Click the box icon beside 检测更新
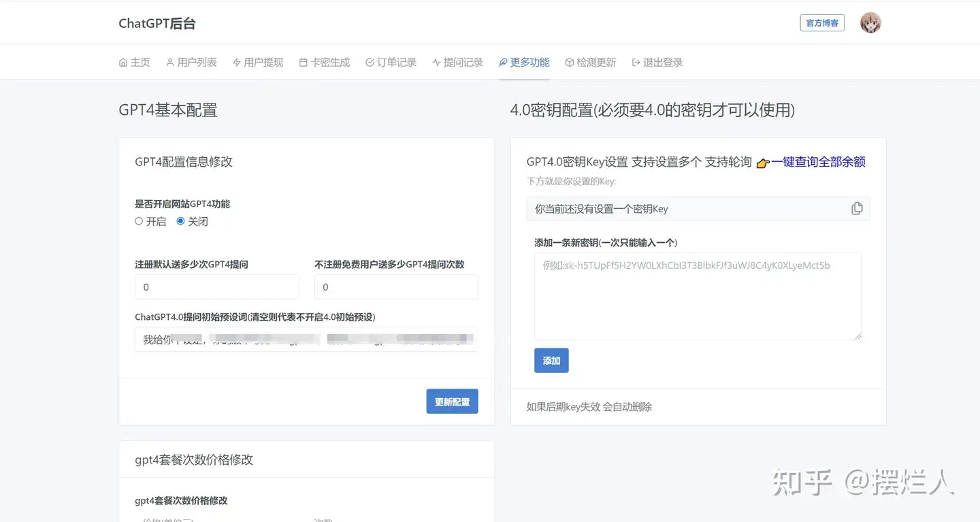The image size is (980, 522). click(570, 63)
